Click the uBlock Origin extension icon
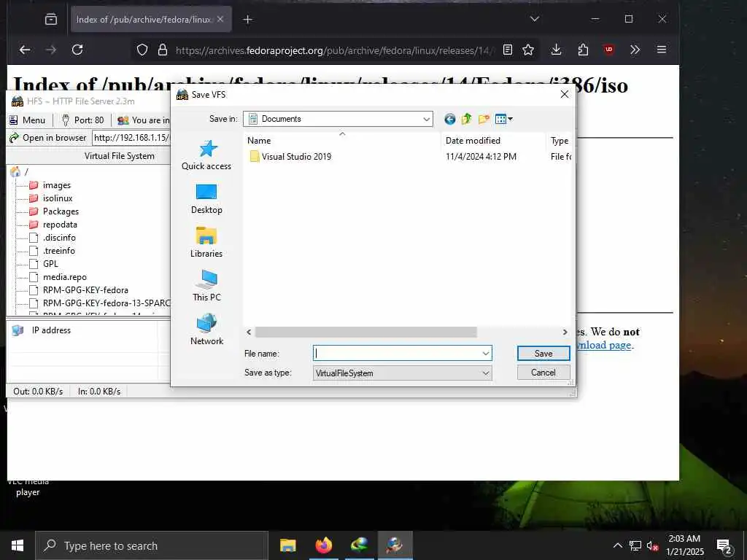The image size is (747, 560). (609, 50)
